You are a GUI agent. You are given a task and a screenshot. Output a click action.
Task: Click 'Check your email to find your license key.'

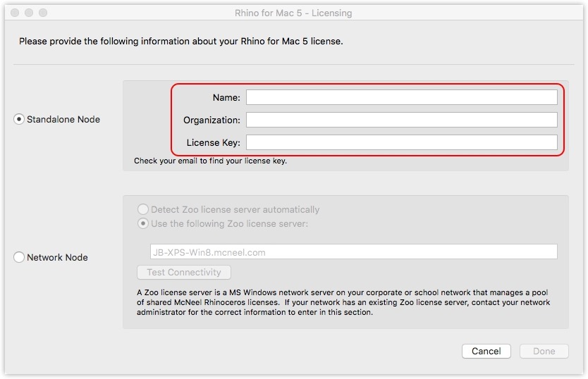click(x=210, y=161)
